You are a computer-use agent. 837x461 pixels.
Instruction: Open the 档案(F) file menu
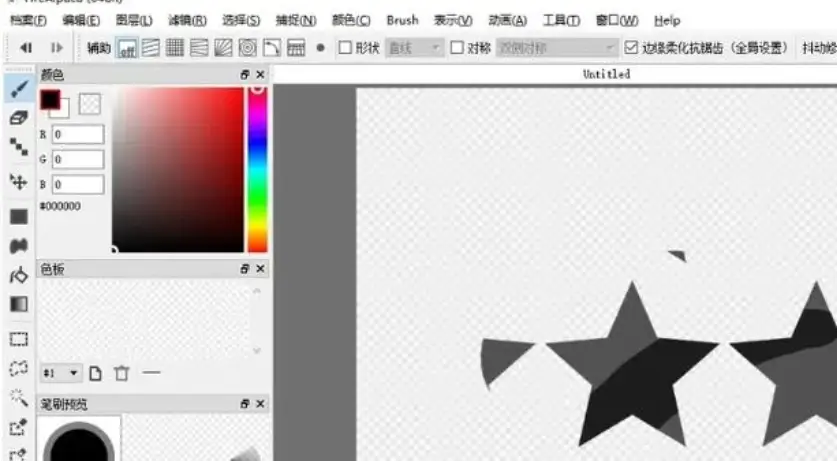pyautogui.click(x=28, y=21)
